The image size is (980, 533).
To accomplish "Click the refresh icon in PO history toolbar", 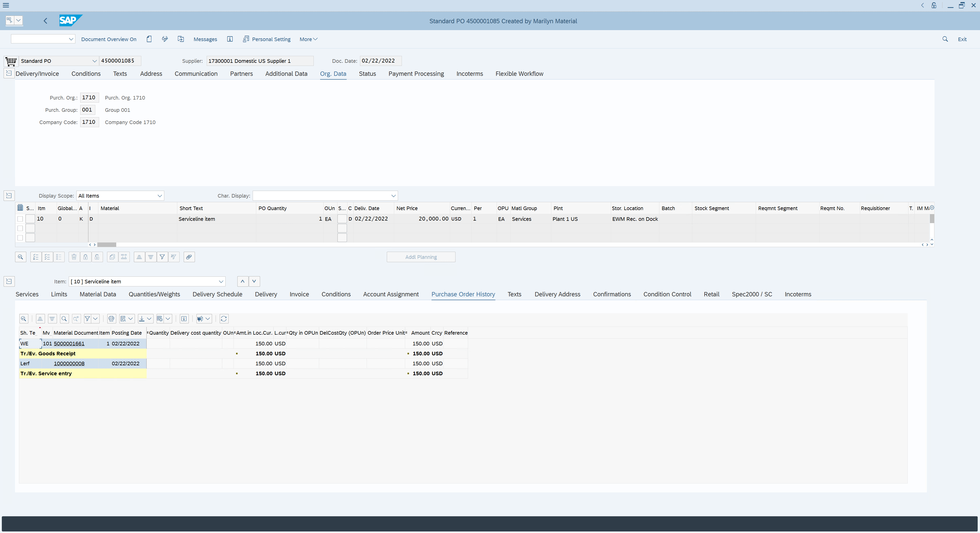I will (224, 319).
